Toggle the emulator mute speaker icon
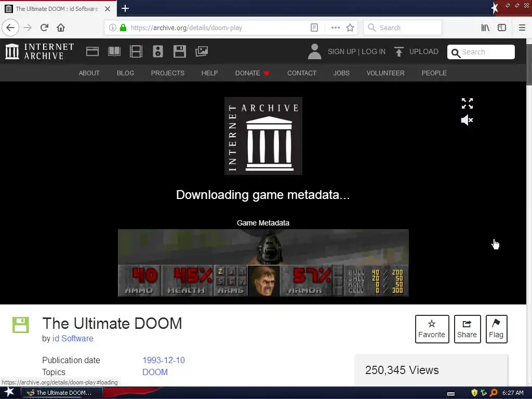Image resolution: width=532 pixels, height=399 pixels. pyautogui.click(x=467, y=120)
